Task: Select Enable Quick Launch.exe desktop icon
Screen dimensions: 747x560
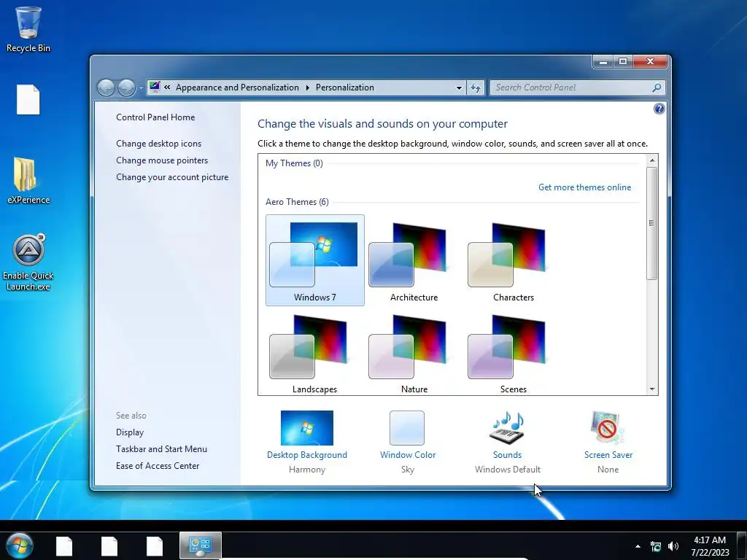Action: point(28,262)
